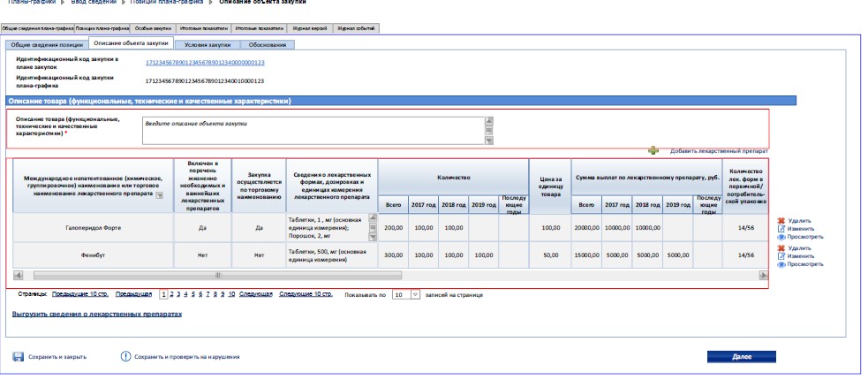Click the red delete icon for Фенибут
This screenshot has width=868, height=380.
[780, 249]
